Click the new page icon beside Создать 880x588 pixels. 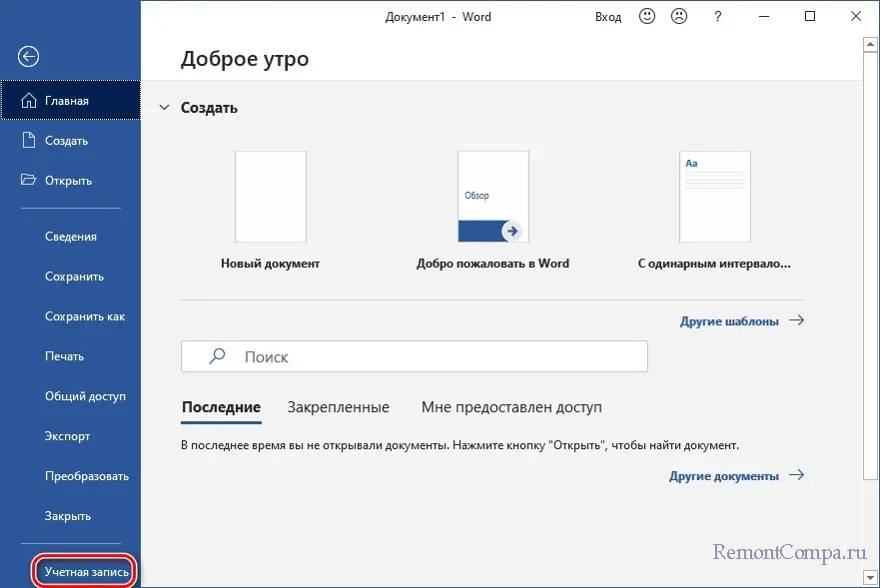pyautogui.click(x=29, y=141)
